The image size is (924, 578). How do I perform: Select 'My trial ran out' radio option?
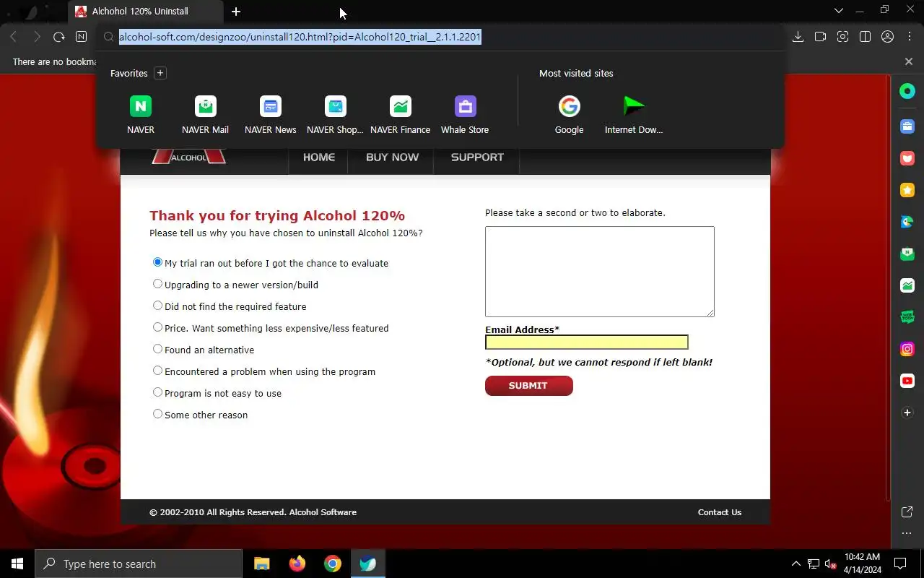(157, 262)
